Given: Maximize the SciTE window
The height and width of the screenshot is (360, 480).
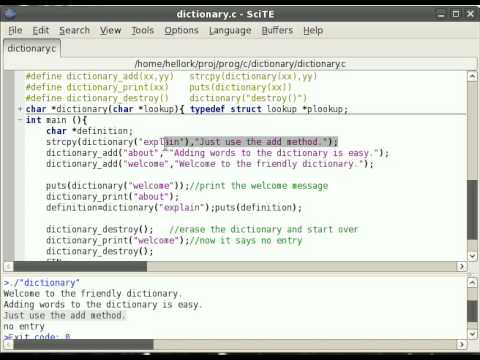Looking at the screenshot, I should click(x=455, y=14).
